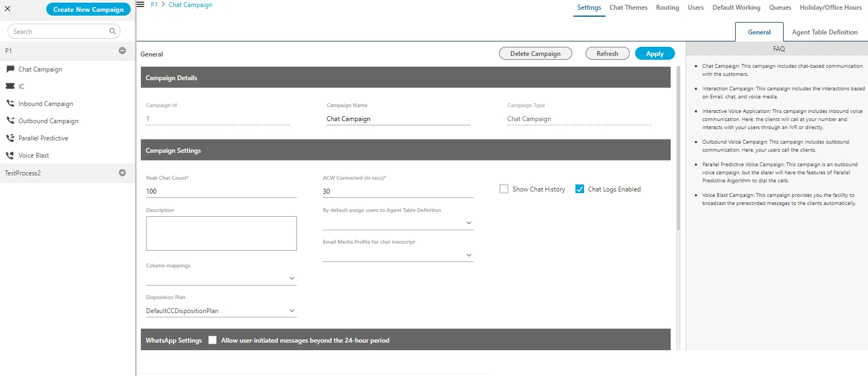The image size is (868, 376).
Task: Close the campaign sidebar with the X icon
Action: pyautogui.click(x=8, y=9)
